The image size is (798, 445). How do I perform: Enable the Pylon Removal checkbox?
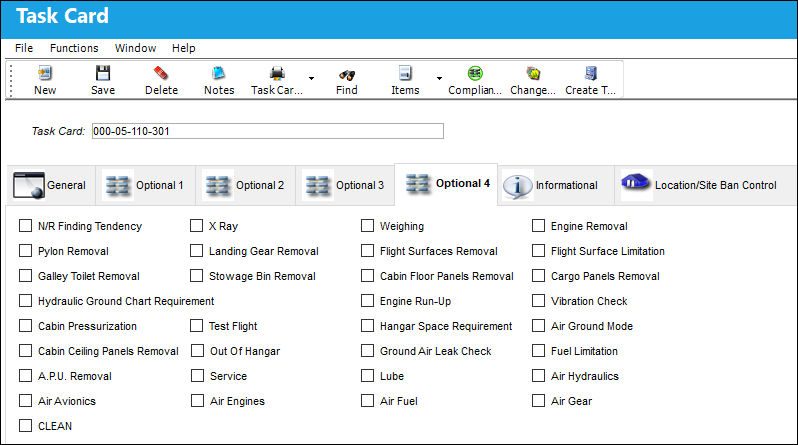tap(25, 251)
